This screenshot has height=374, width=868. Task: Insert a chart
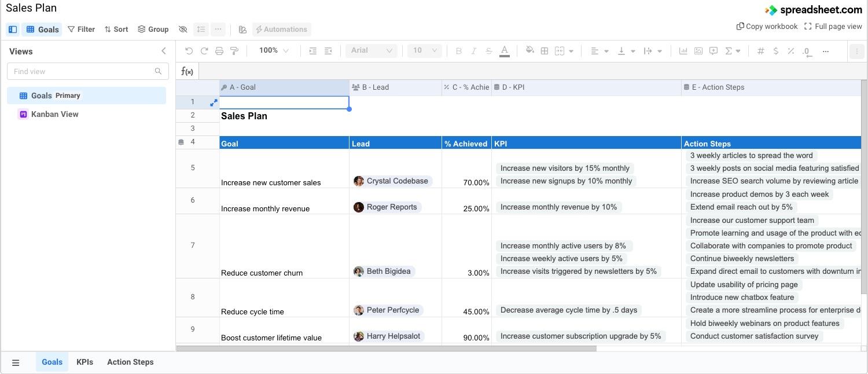(683, 50)
